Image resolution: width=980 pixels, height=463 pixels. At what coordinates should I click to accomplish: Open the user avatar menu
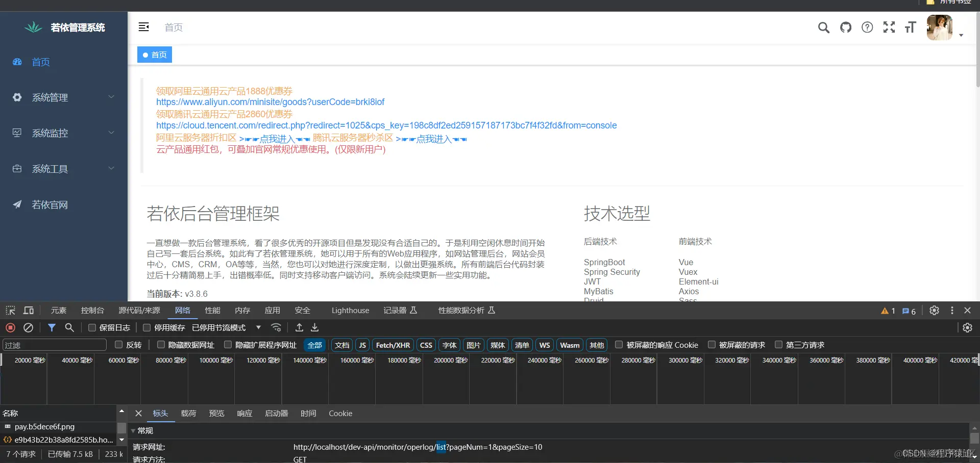click(x=940, y=28)
